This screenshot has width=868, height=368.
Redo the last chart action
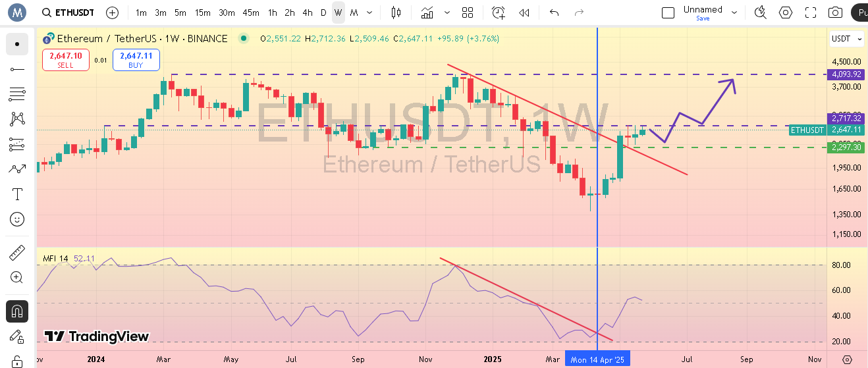(x=579, y=13)
